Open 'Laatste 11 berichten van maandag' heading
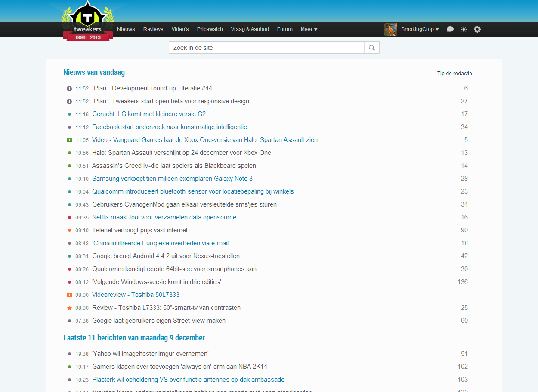 [x=134, y=338]
